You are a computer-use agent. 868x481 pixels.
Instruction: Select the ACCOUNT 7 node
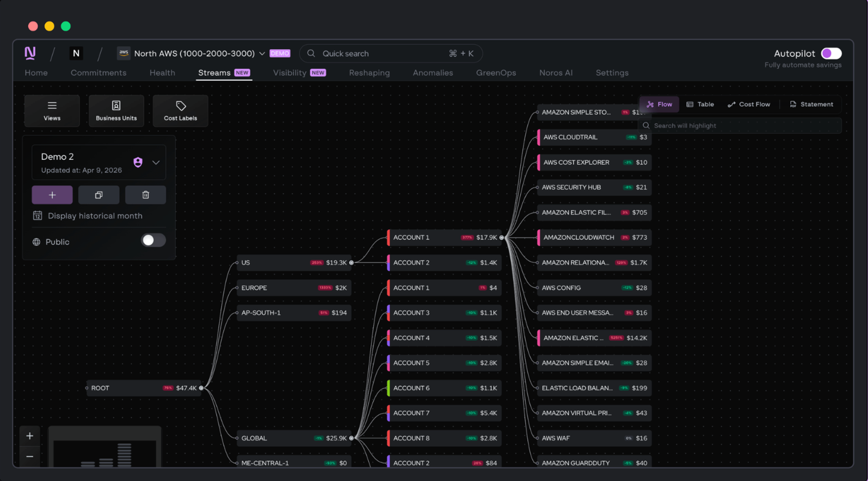click(444, 413)
